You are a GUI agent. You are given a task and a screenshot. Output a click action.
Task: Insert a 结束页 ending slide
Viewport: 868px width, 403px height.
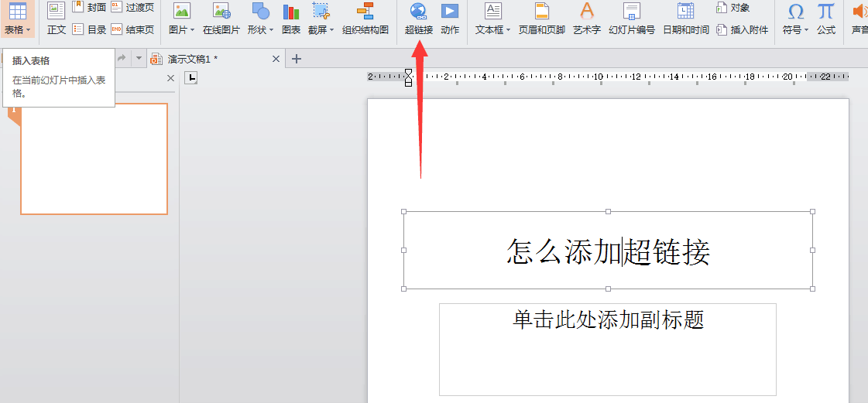(132, 29)
